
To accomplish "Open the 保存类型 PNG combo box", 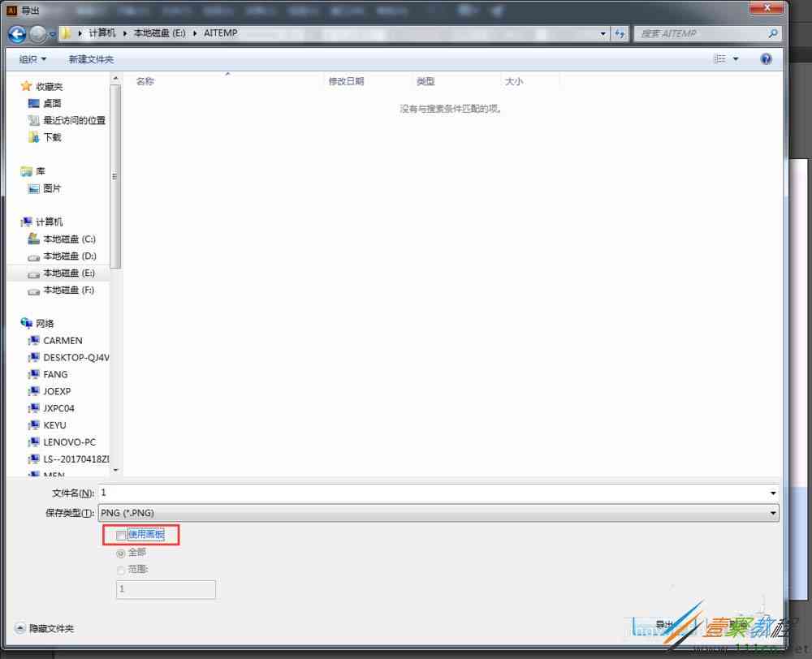I will coord(438,513).
